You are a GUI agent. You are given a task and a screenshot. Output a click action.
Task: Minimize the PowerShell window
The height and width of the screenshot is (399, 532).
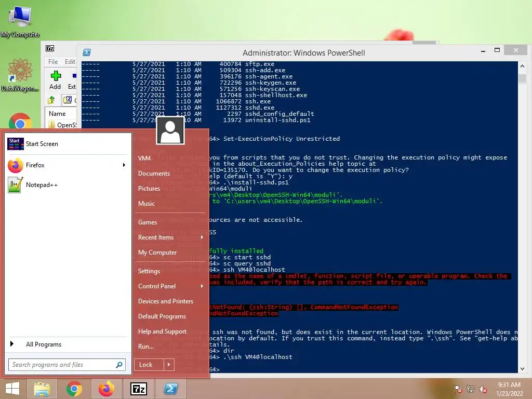(483, 51)
